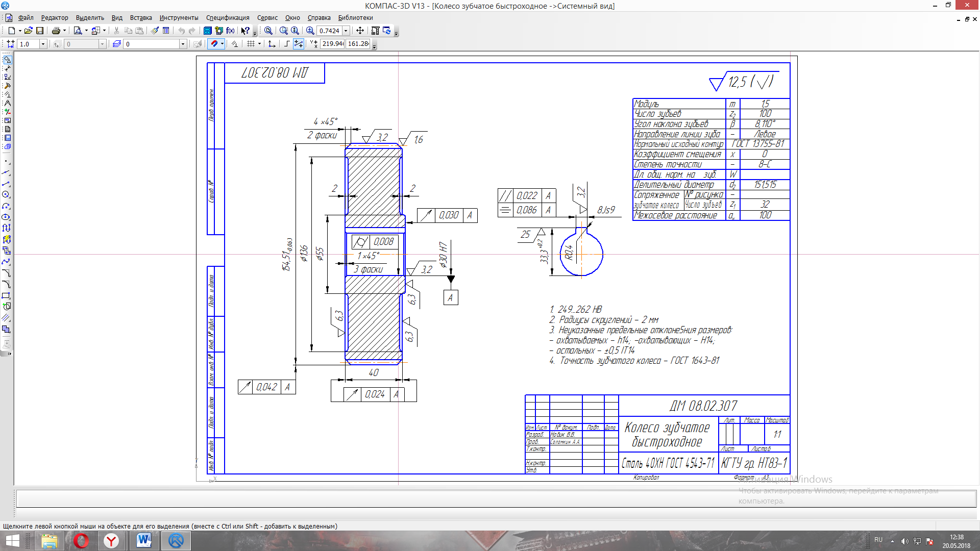This screenshot has height=551, width=980.
Task: Open Word from the Windows taskbar
Action: pyautogui.click(x=144, y=540)
